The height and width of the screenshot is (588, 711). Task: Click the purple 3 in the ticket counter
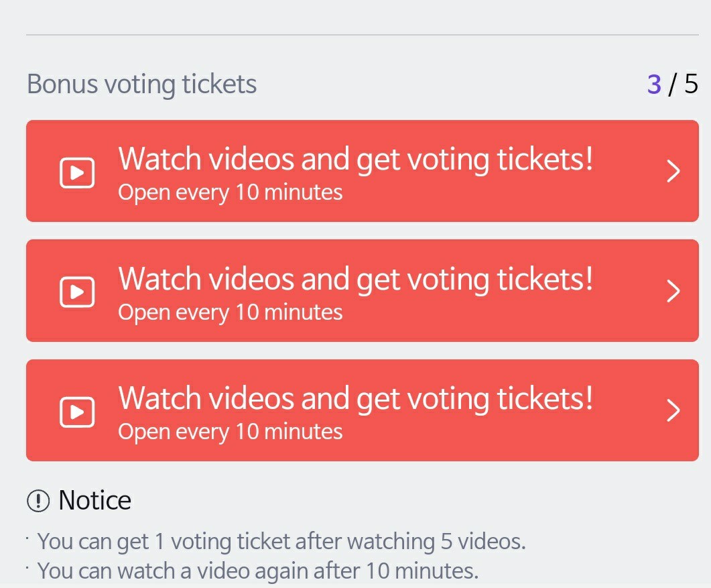(x=654, y=84)
